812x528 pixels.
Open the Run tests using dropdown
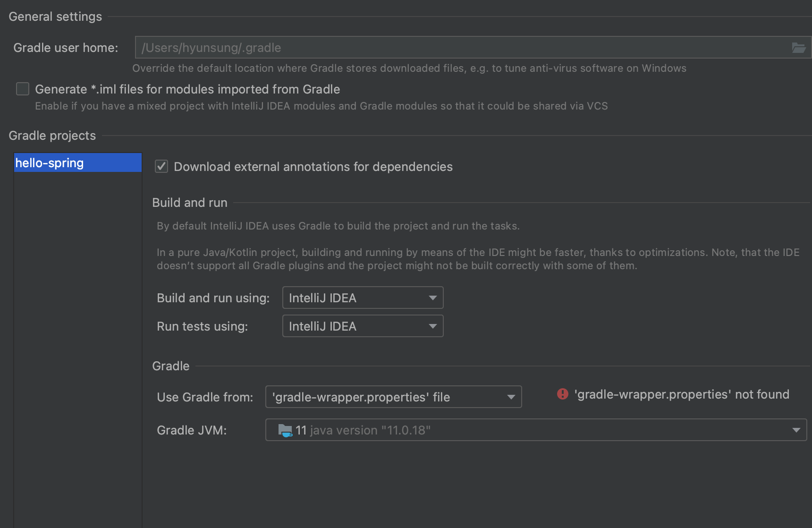[363, 326]
